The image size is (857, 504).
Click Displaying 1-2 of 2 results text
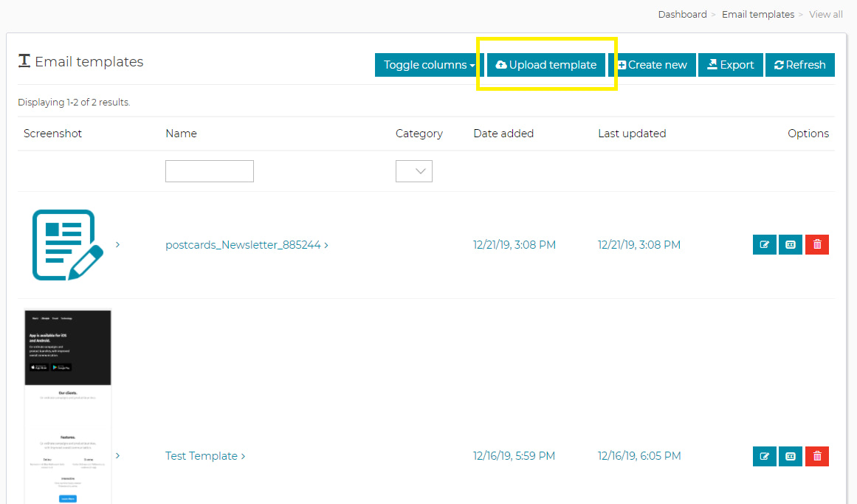pyautogui.click(x=74, y=103)
